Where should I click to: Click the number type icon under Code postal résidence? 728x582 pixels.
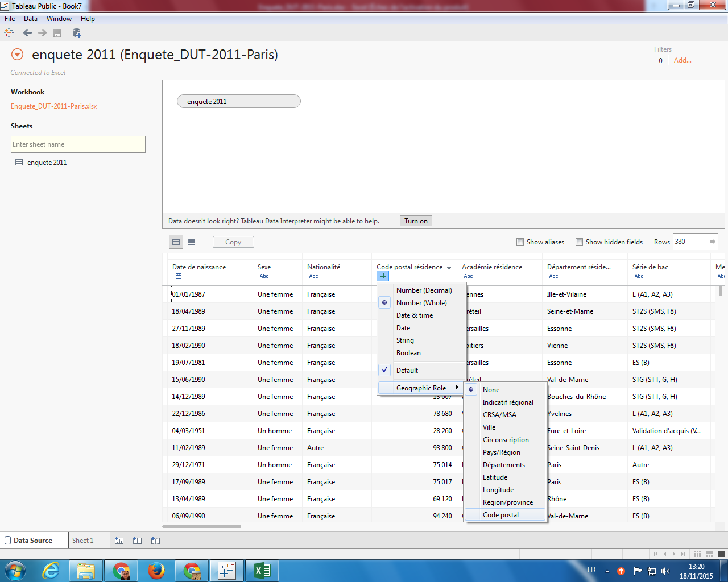coord(383,276)
